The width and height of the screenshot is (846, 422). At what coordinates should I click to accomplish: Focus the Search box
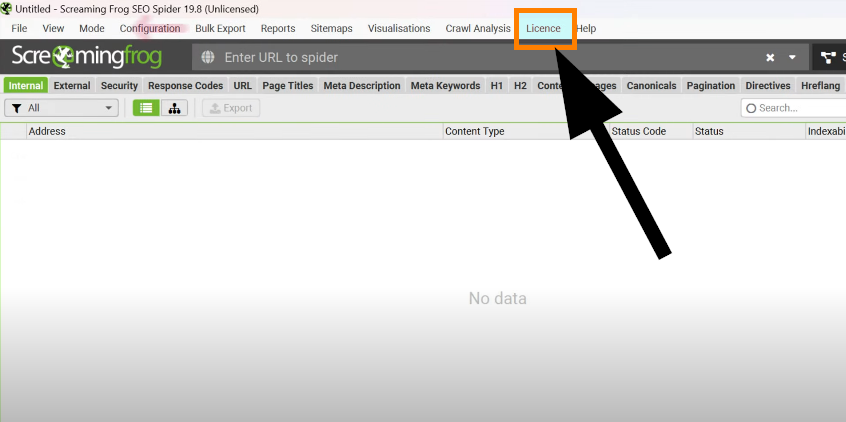[793, 108]
